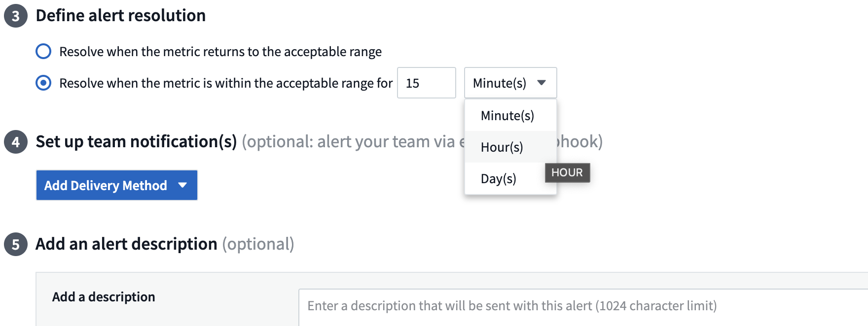Choose Minute(s) from the open unit list
Screen dimensions: 868x326
click(507, 116)
